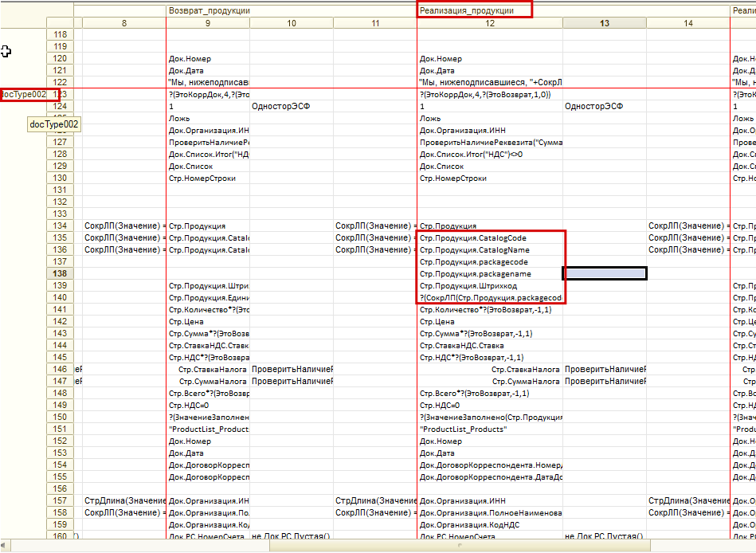Click "Стр.СтавкаНалога" cell in column 12
The image size is (756, 553).
[490, 369]
